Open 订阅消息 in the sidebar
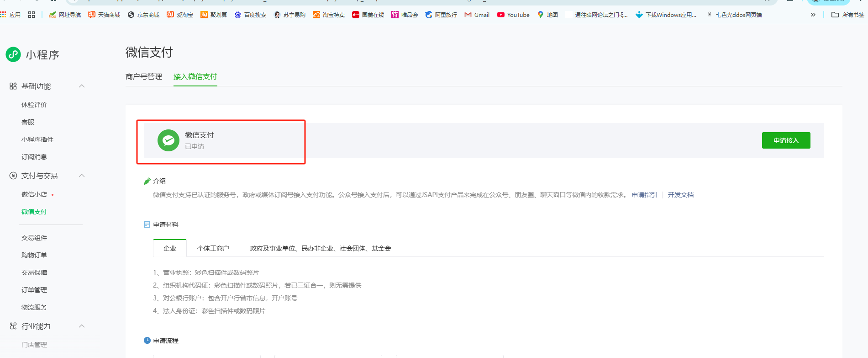The width and height of the screenshot is (868, 358). point(34,157)
